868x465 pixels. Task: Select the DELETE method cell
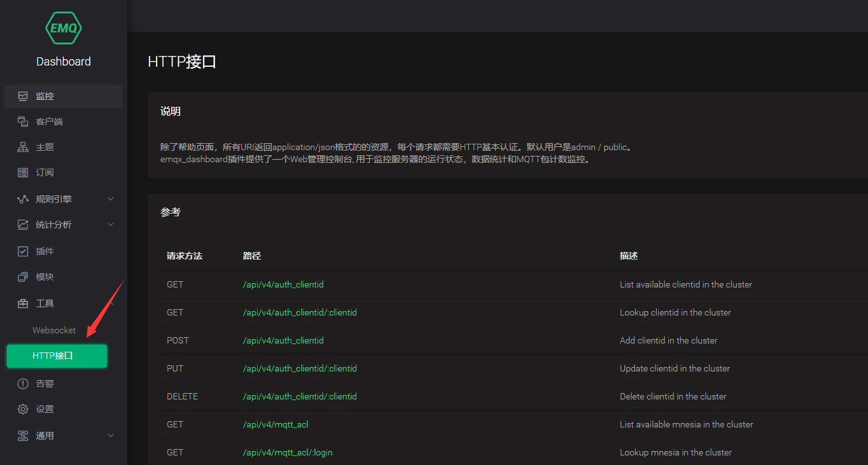pos(182,396)
